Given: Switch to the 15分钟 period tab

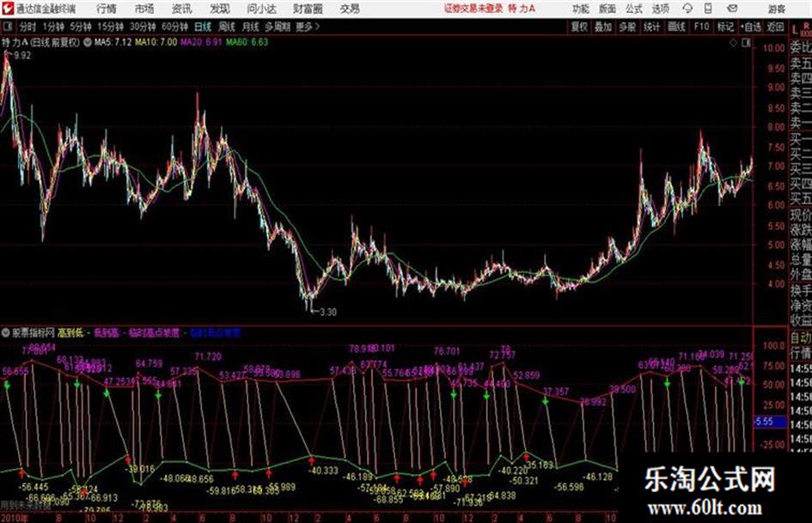Looking at the screenshot, I should coord(111,27).
